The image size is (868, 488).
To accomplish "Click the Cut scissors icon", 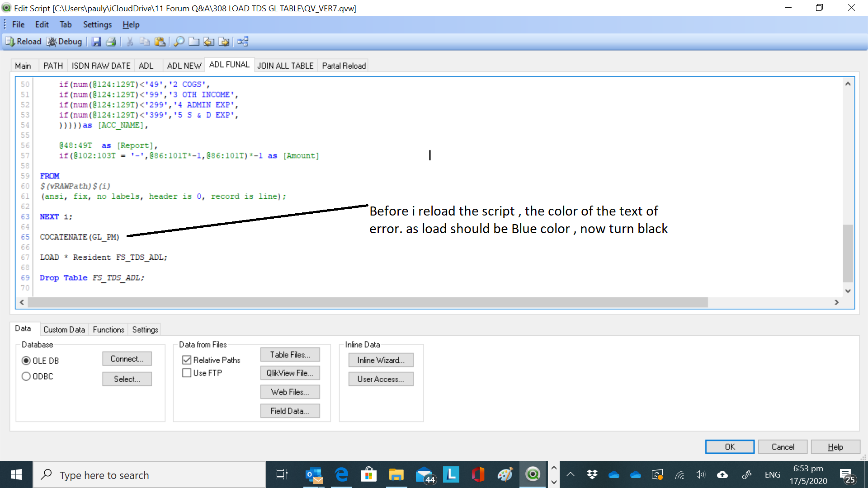I will point(130,42).
